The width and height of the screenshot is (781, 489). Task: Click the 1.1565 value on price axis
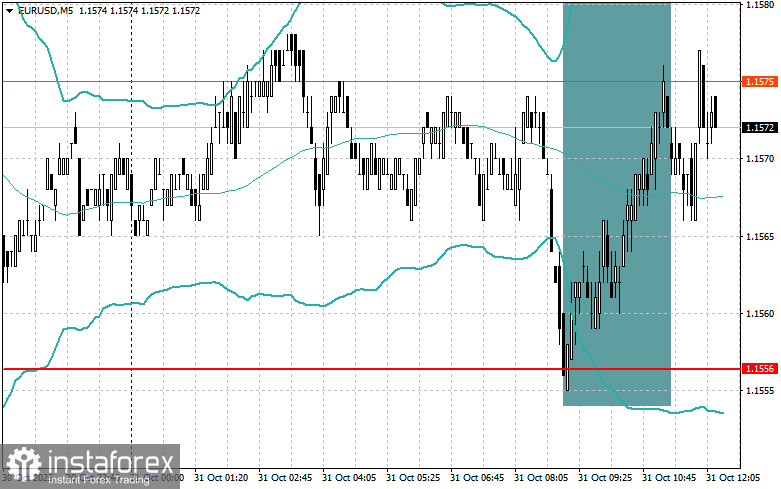pyautogui.click(x=760, y=236)
